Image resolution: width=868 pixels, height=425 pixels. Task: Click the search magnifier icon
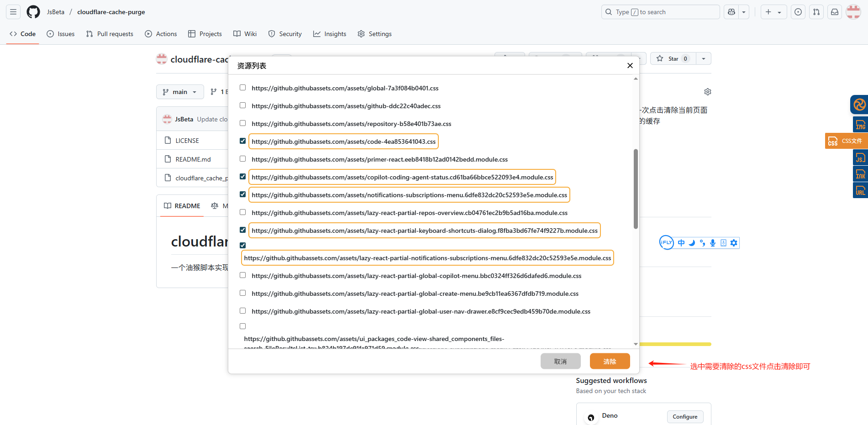(609, 12)
